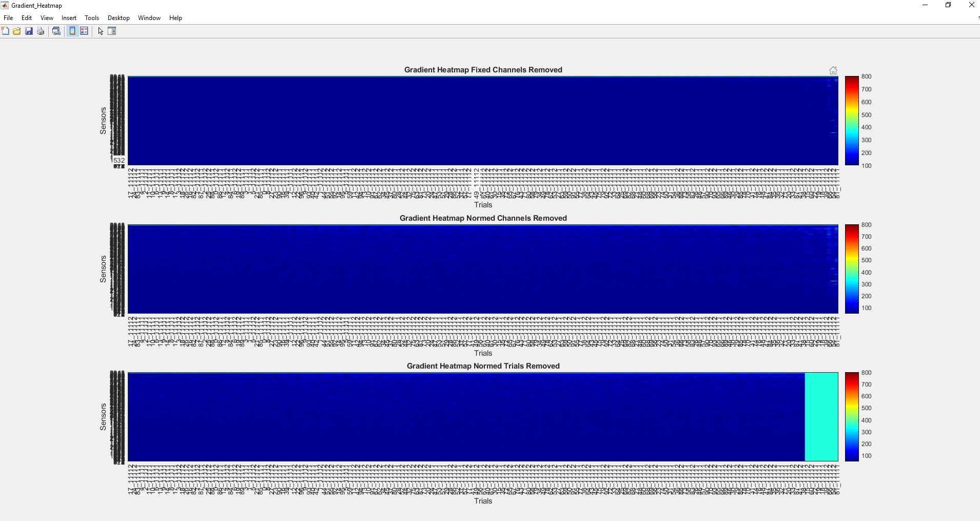Screen dimensions: 980x521
Task: Click the colorbar of the Fixed Channels Removed plot
Action: [x=852, y=121]
